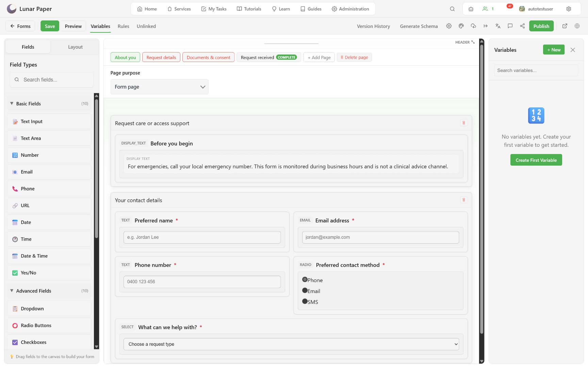Switch to the Layout tab
The width and height of the screenshot is (588, 368).
point(75,47)
